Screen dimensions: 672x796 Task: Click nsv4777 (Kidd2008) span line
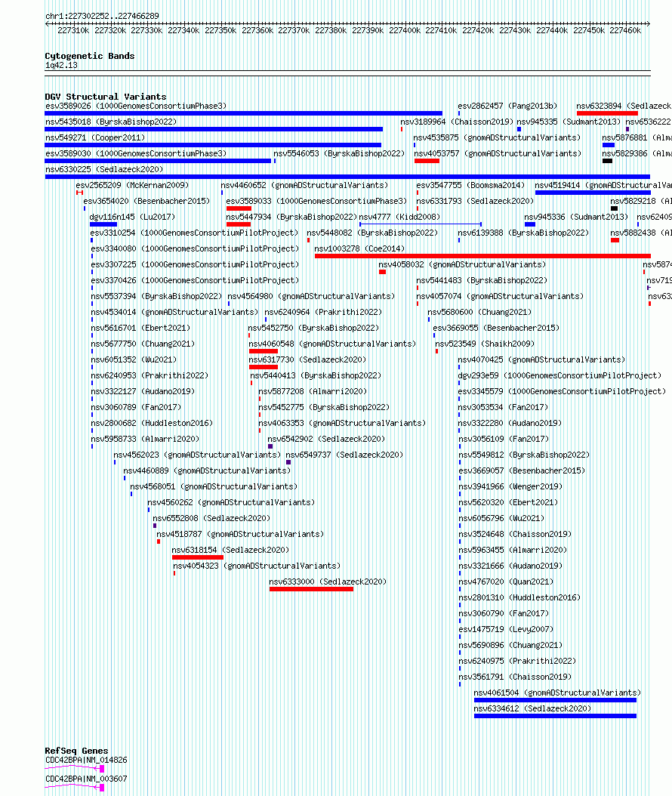[x=421, y=224]
